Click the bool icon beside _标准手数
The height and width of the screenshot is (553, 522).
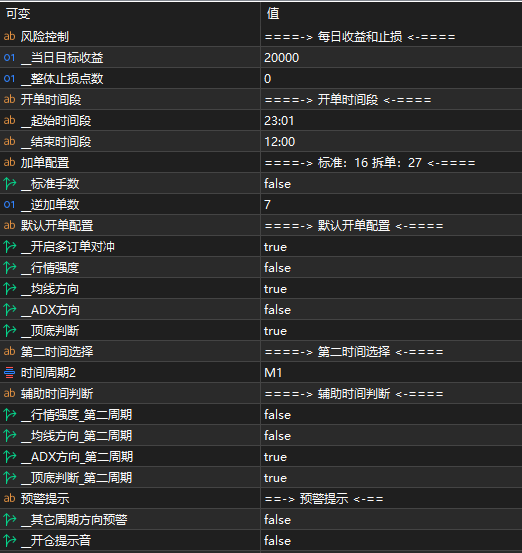coord(10,183)
